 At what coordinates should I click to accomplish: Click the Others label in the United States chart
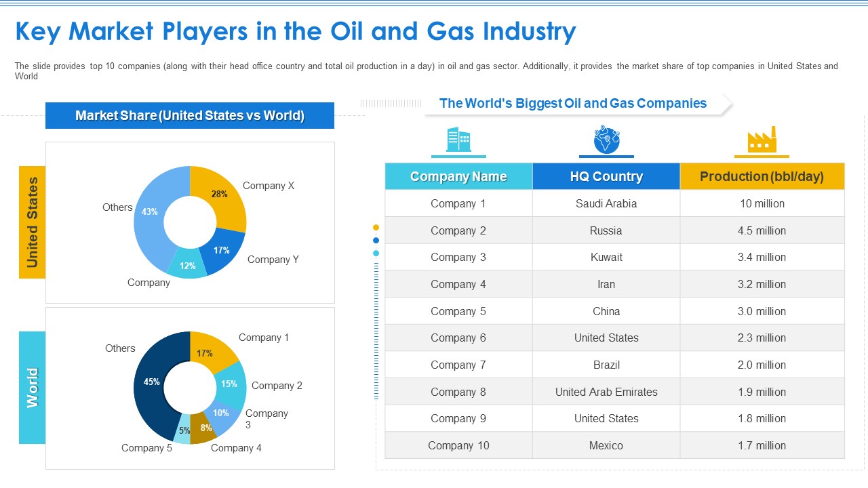tap(117, 207)
